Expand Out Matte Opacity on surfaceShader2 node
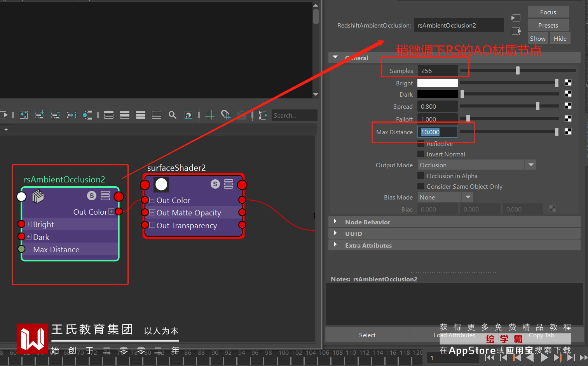The height and width of the screenshot is (366, 588). 152,212
